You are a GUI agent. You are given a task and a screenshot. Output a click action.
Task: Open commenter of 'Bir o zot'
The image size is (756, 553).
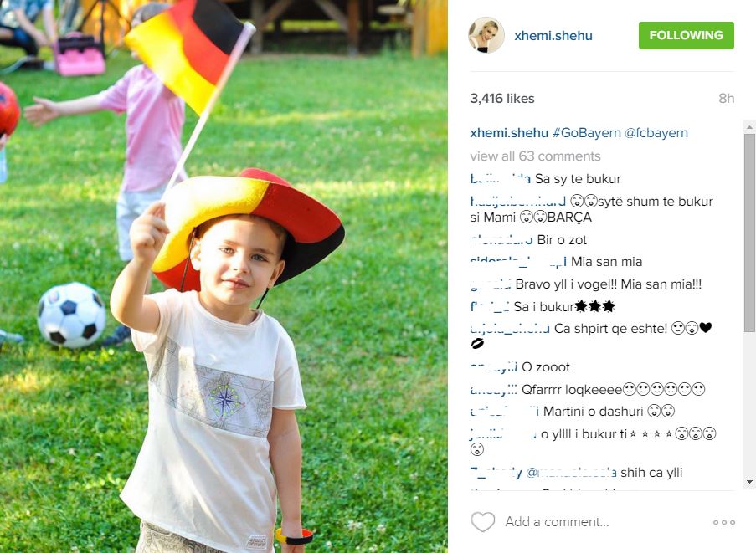pos(501,239)
